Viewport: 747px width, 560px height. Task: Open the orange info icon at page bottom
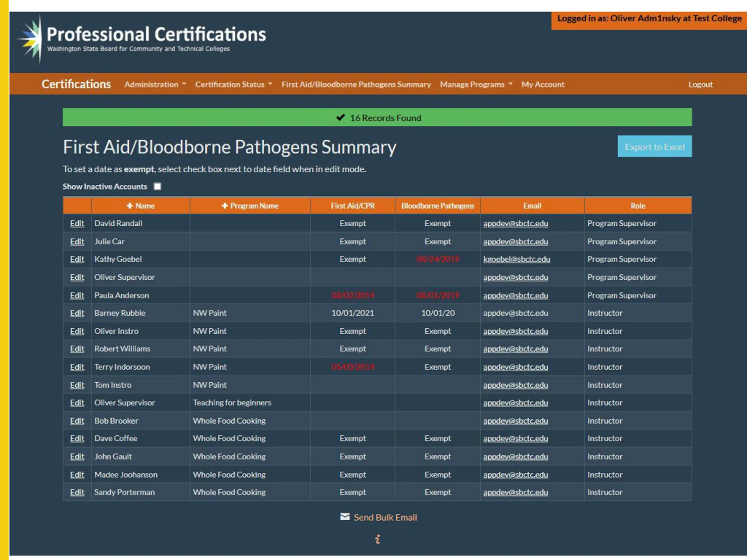tap(378, 539)
